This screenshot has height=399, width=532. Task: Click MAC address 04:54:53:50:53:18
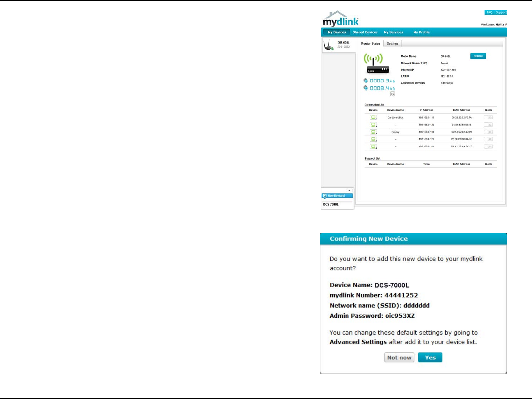tap(461, 125)
